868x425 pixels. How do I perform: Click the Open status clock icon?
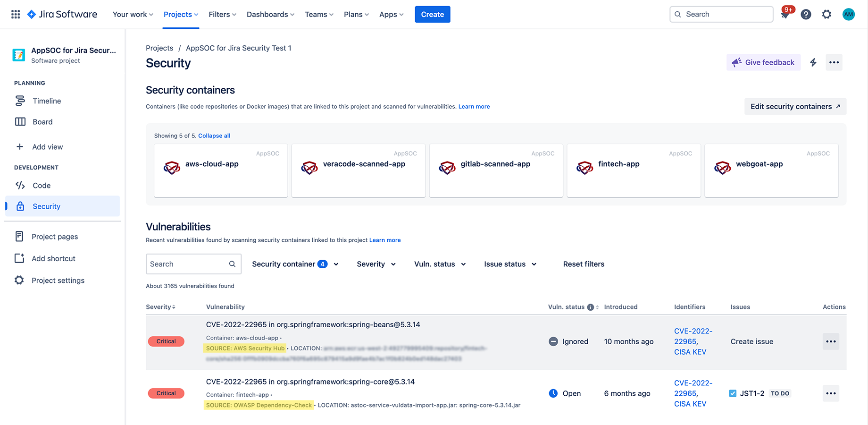tap(553, 393)
